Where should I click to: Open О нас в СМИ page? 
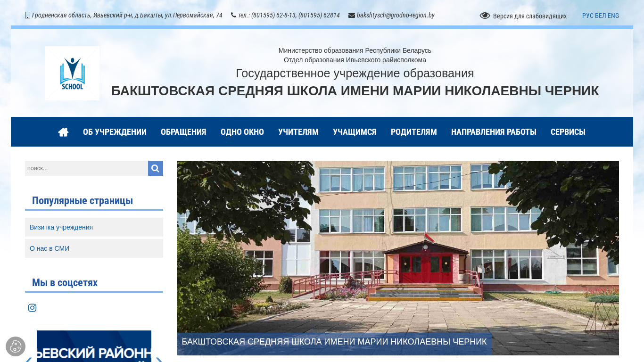pyautogui.click(x=94, y=248)
